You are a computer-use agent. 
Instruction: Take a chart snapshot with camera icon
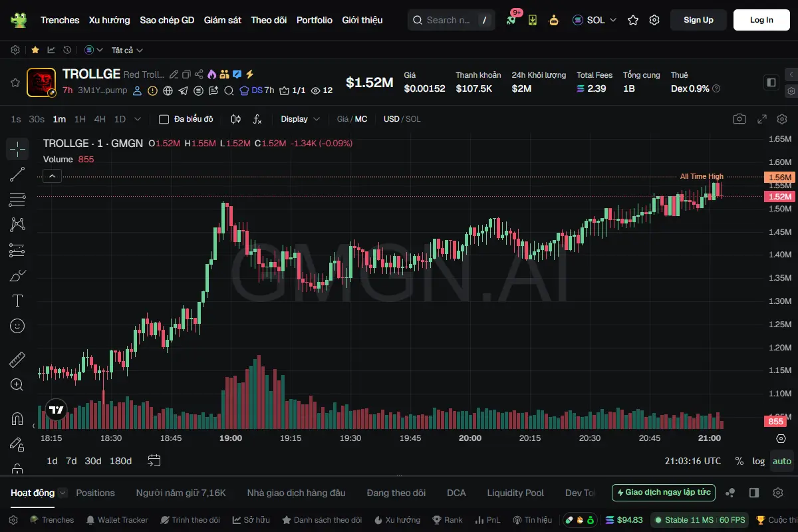click(739, 119)
